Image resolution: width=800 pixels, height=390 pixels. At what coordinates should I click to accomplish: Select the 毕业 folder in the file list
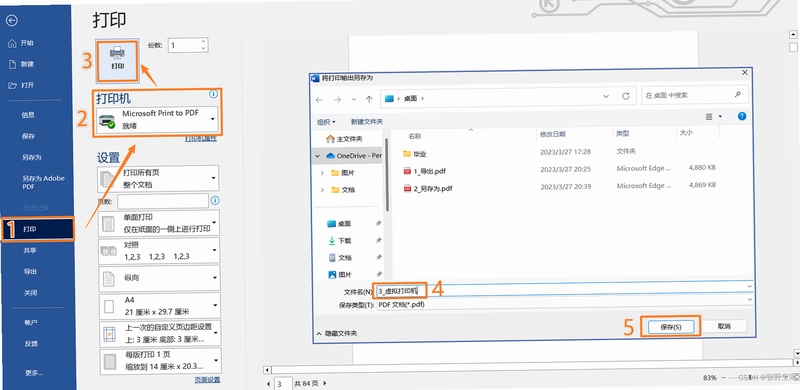[414, 154]
